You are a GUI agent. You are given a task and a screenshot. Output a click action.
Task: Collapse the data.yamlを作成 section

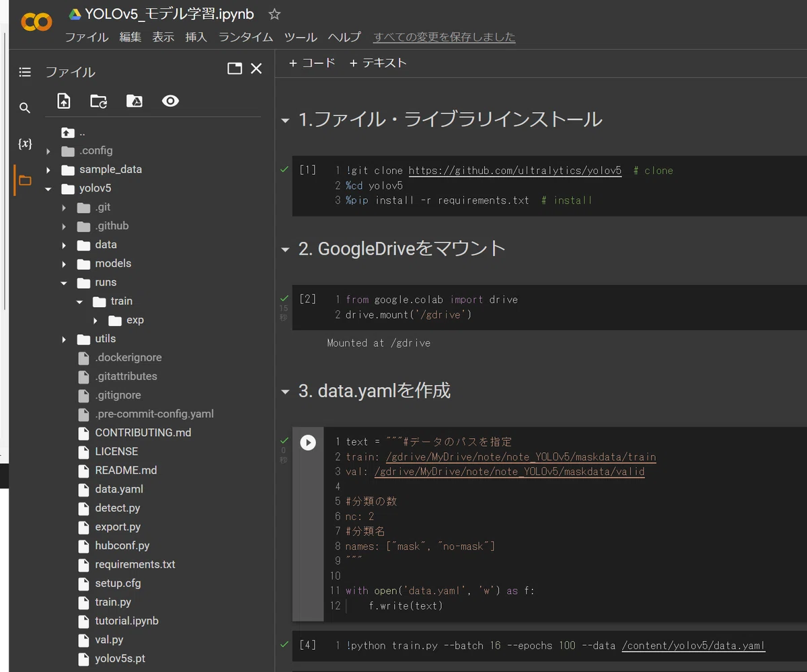pos(285,392)
